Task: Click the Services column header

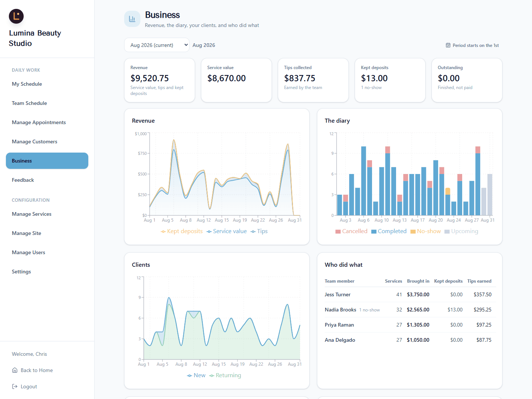Action: tap(393, 281)
